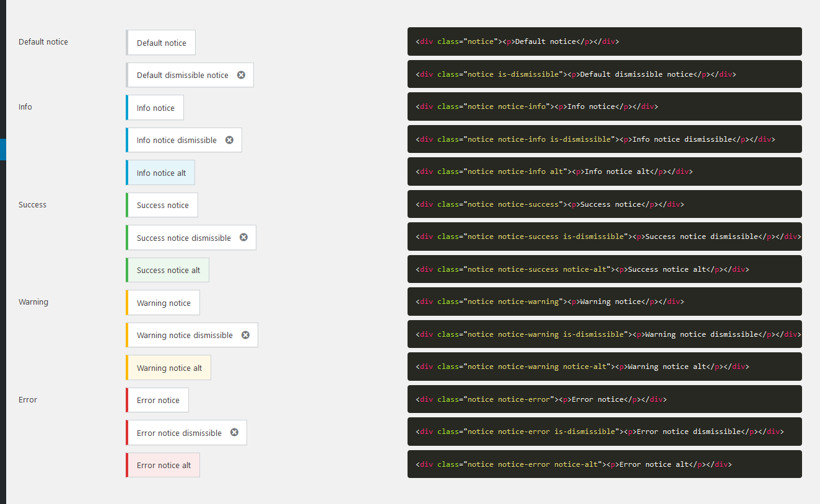Image resolution: width=820 pixels, height=504 pixels.
Task: Select the Info notice box
Action: click(155, 108)
